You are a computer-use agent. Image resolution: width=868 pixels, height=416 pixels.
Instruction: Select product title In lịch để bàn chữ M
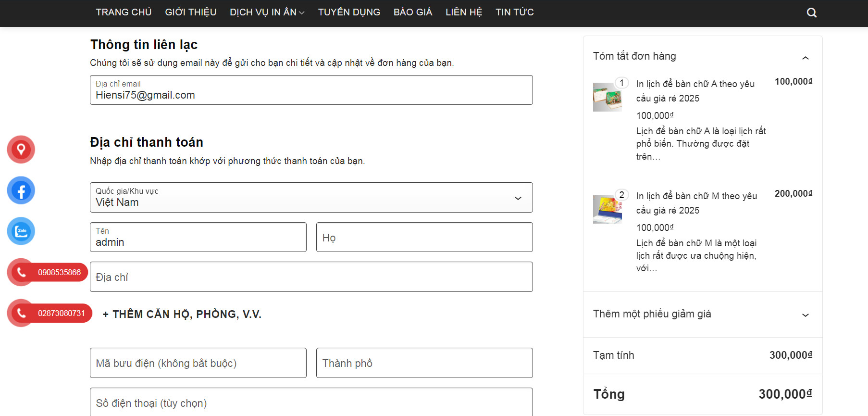(x=696, y=203)
